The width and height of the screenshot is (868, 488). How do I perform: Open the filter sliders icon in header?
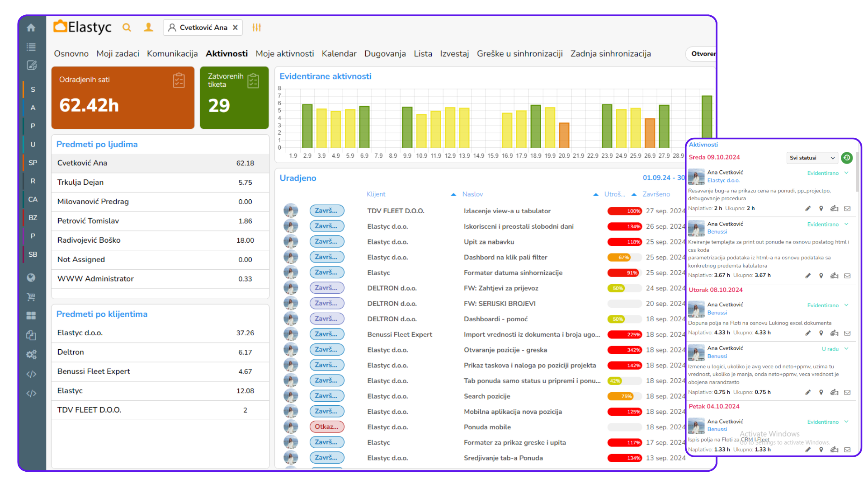pyautogui.click(x=257, y=28)
